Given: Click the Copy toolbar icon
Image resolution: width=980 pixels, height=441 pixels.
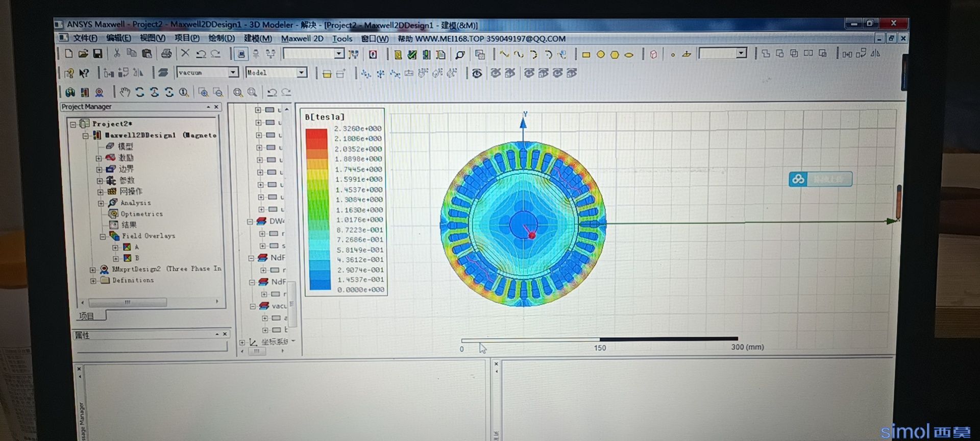Looking at the screenshot, I should 132,53.
